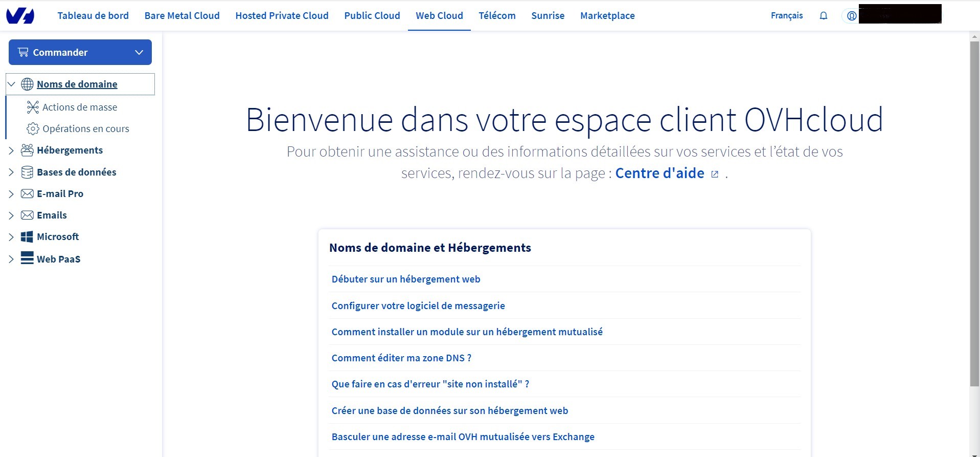Expand the E-mail Pro section
Viewport: 980px width, 457px height.
pos(11,194)
